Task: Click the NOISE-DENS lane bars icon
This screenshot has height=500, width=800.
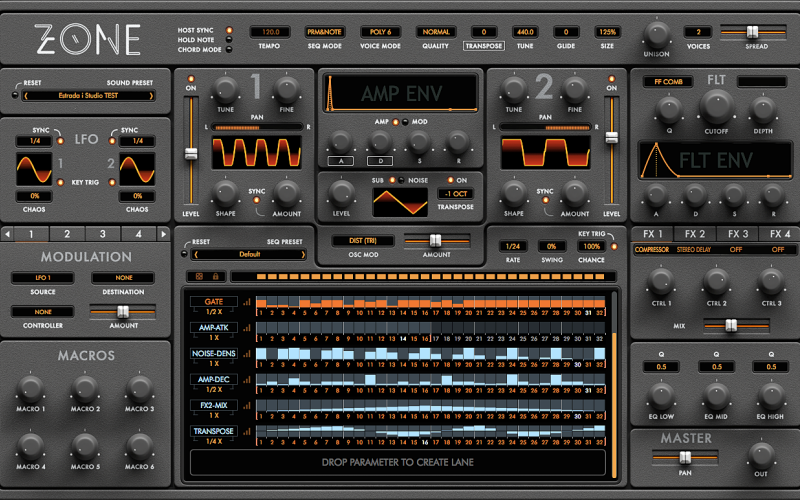Action: [247, 354]
